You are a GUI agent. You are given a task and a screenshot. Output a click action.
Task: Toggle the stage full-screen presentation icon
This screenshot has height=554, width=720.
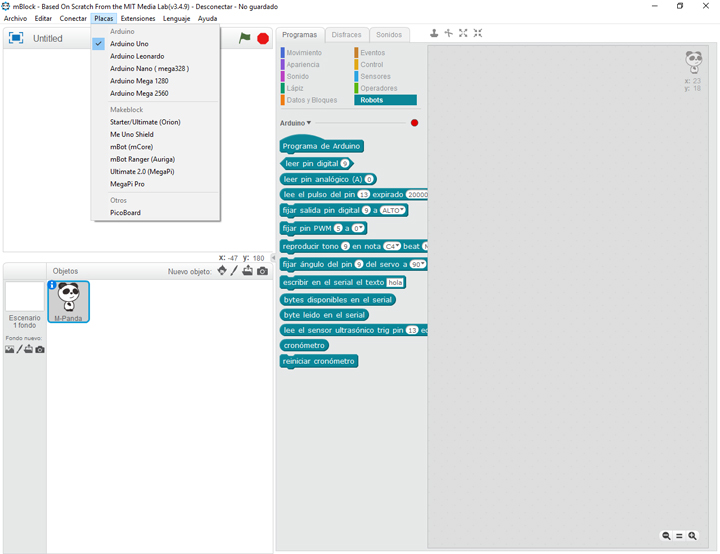[16, 38]
